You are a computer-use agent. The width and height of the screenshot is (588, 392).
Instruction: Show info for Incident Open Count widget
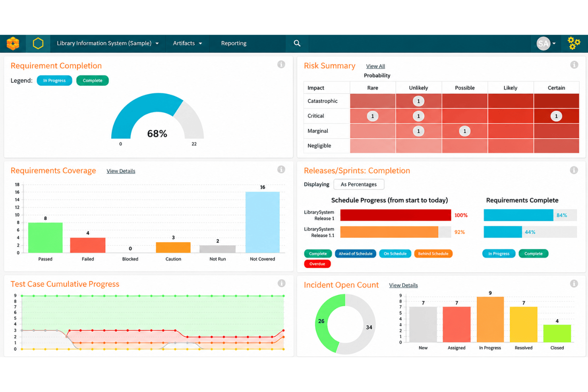(574, 284)
